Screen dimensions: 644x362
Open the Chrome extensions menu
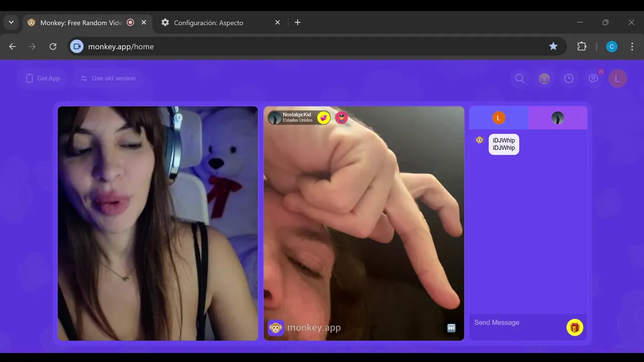click(x=582, y=46)
